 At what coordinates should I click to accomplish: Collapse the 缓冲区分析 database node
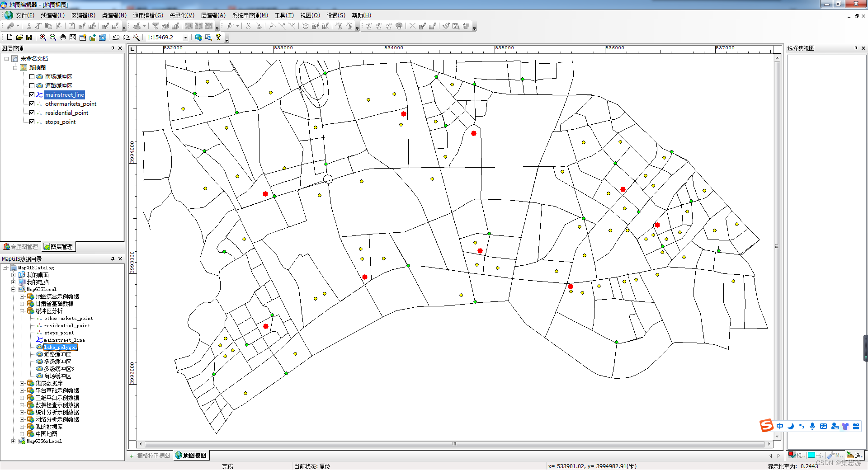point(22,311)
